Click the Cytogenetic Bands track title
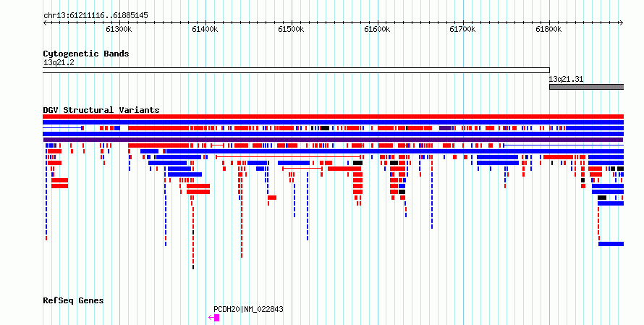The height and width of the screenshot is (325, 644). pos(86,54)
